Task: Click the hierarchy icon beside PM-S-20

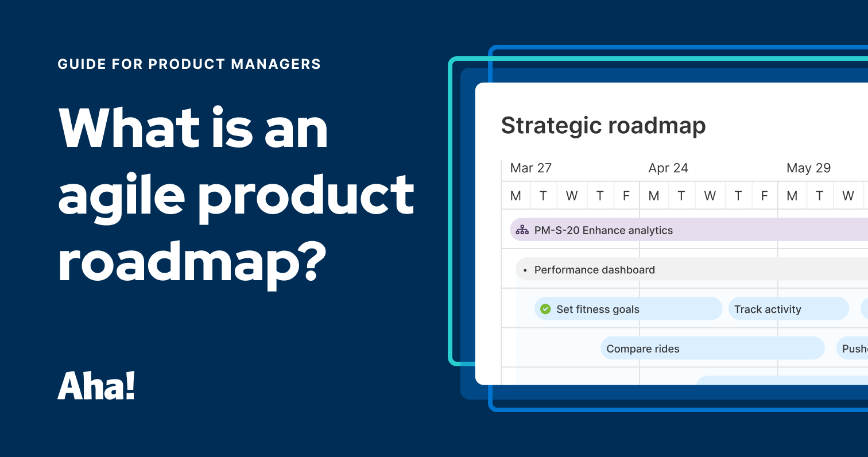Action: pyautogui.click(x=522, y=230)
